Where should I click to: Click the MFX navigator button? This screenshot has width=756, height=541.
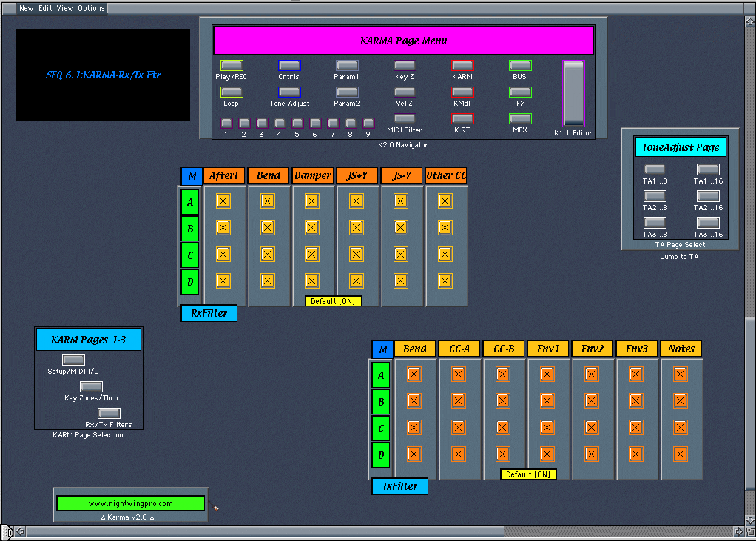pyautogui.click(x=520, y=119)
